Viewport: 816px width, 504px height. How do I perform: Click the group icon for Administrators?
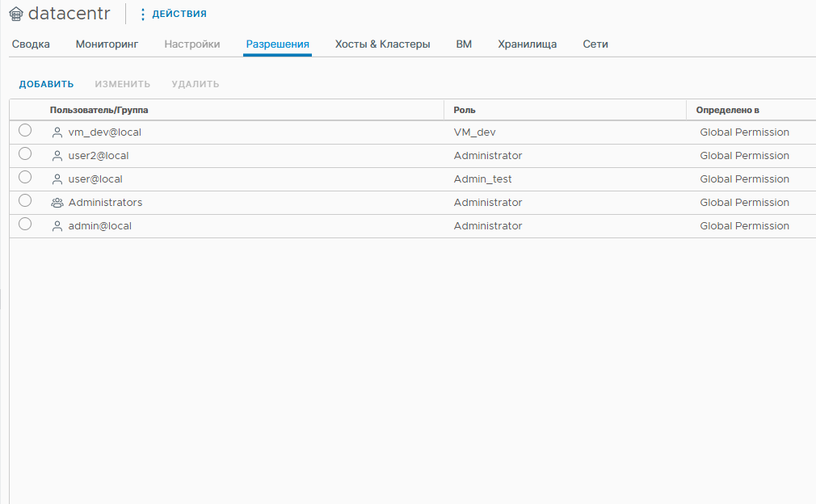point(57,203)
